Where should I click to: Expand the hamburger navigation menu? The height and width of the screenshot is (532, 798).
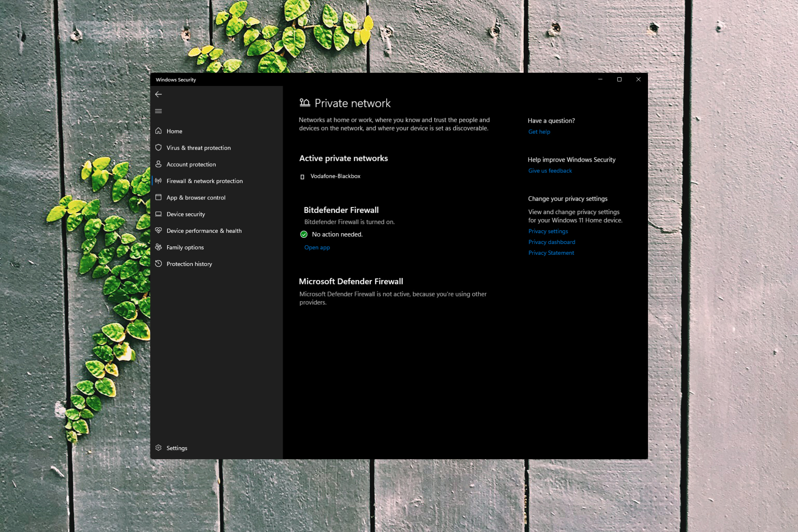tap(158, 111)
